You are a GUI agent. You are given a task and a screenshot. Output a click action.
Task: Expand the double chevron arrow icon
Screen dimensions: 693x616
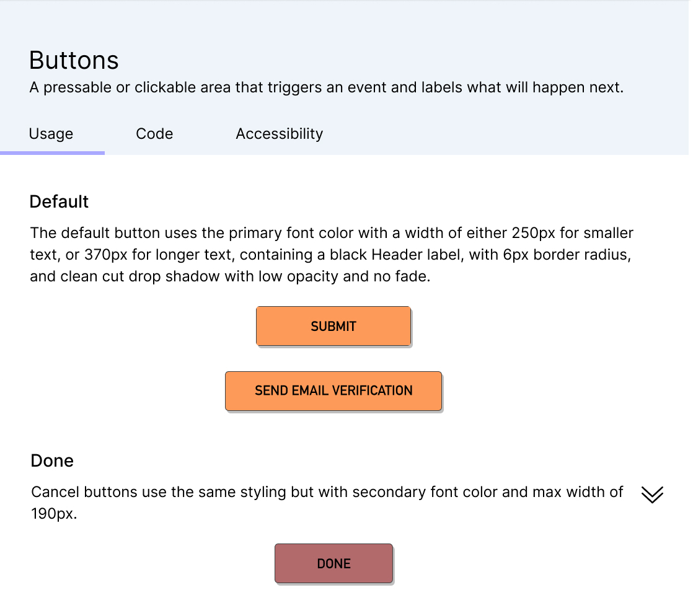pyautogui.click(x=652, y=495)
